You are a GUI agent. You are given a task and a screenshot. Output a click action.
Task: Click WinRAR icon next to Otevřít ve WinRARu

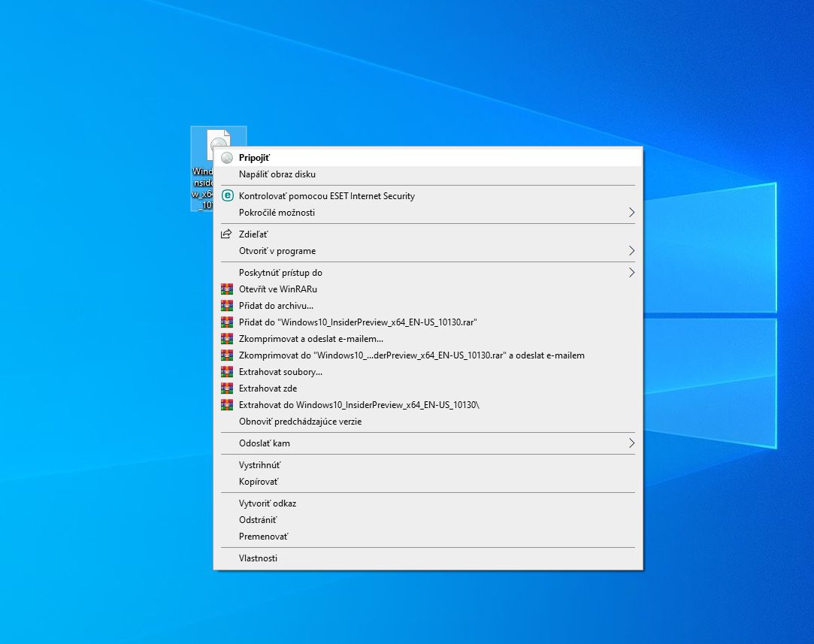(227, 289)
